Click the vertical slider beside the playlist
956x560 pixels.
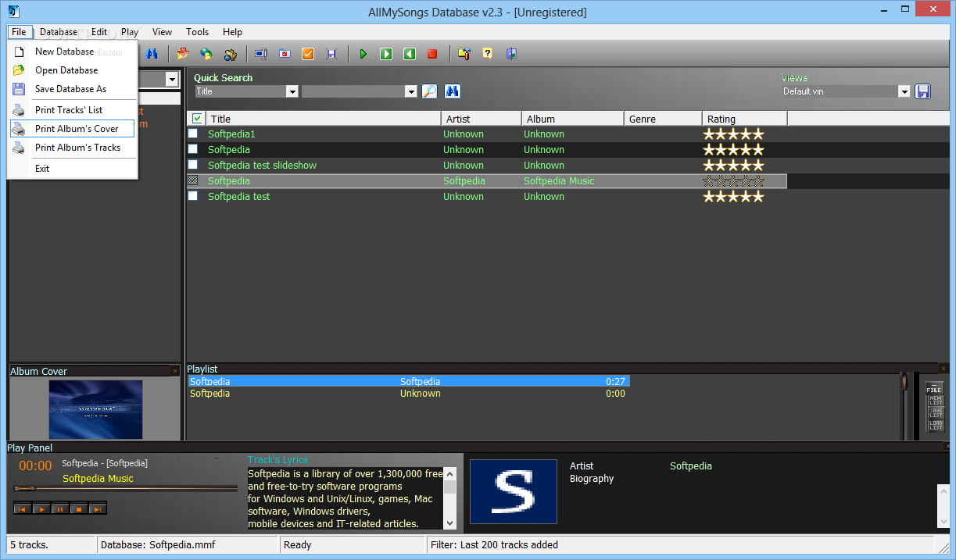(904, 406)
